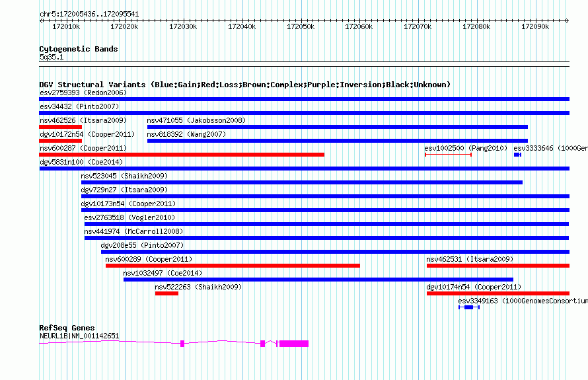Image resolution: width=588 pixels, height=380 pixels.
Task: Open the NEURL1B|NM_001142651 gene label
Action: [79, 336]
